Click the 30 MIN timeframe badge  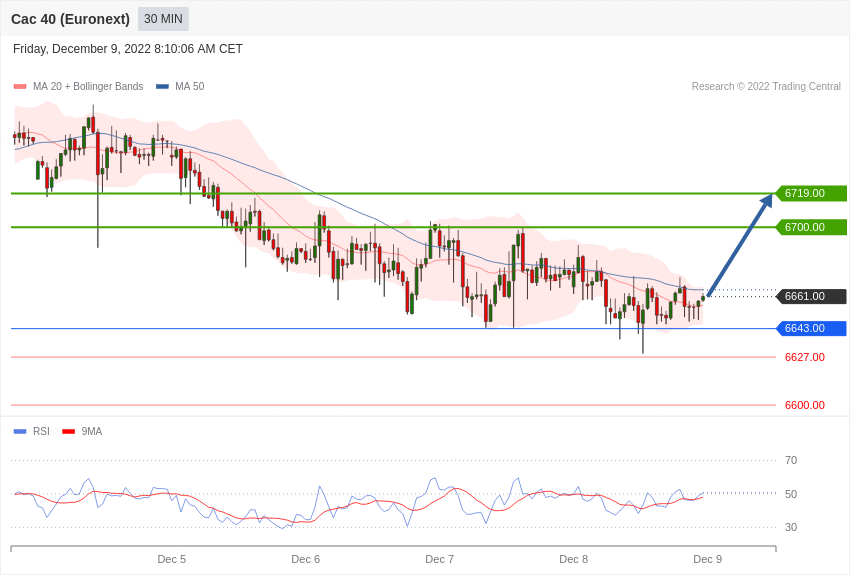[163, 19]
